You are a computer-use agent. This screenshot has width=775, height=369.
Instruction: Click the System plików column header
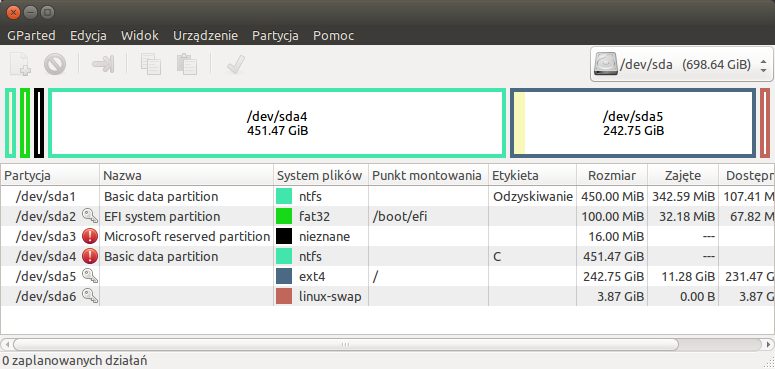click(x=321, y=175)
